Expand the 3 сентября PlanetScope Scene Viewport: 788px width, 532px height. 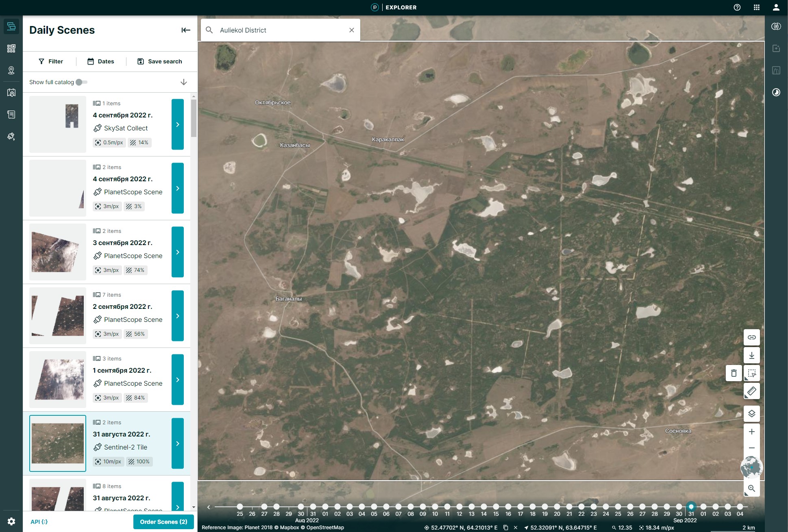(x=178, y=252)
